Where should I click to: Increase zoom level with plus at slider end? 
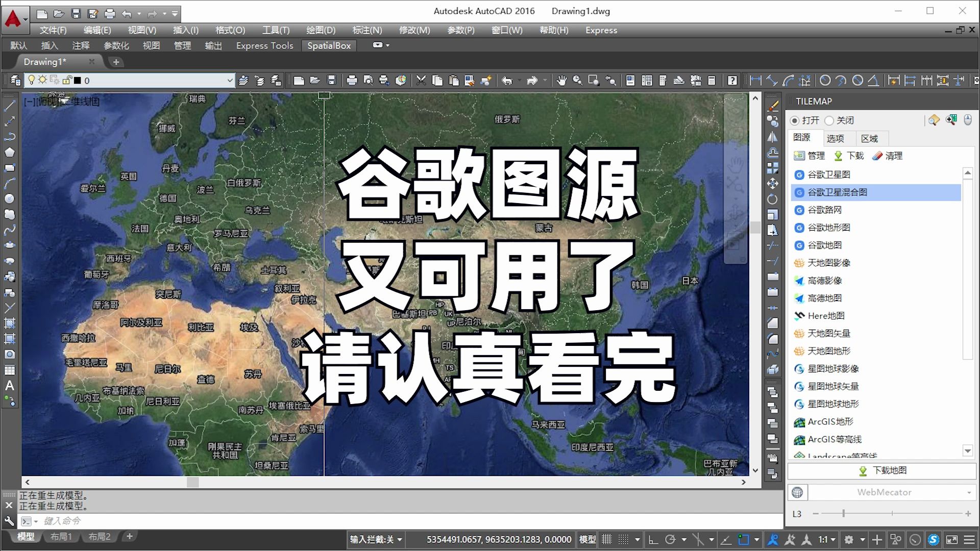(x=968, y=513)
